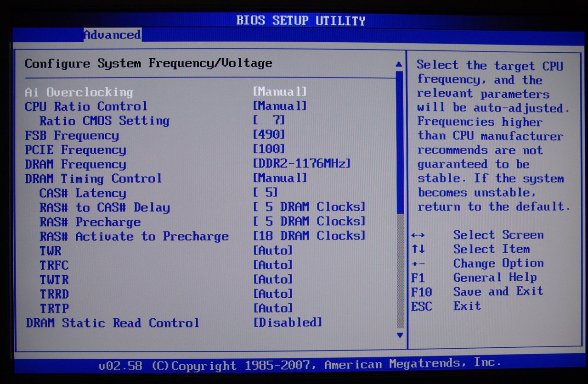Image resolution: width=588 pixels, height=384 pixels.
Task: Toggle DRAM Static Read Control Disabled value
Action: pos(288,323)
